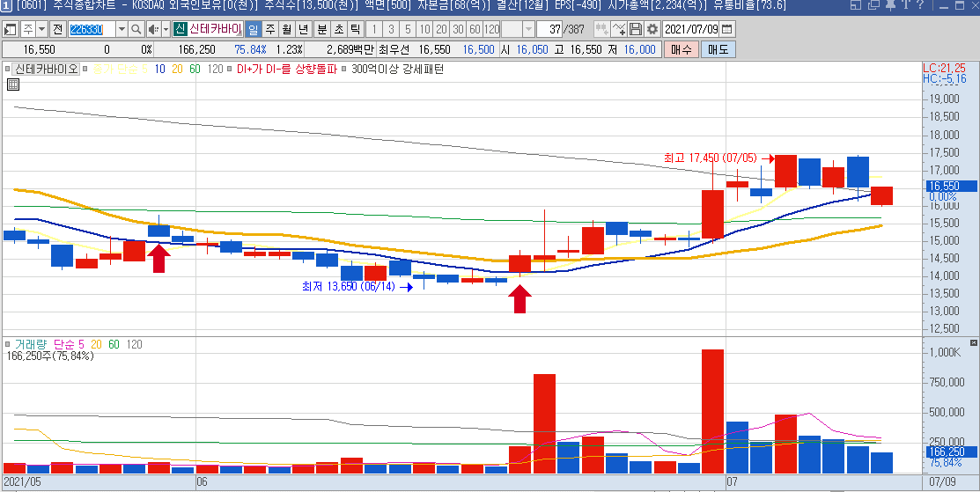Select interval 20 button
Image resolution: width=980 pixels, height=492 pixels.
[x=442, y=29]
